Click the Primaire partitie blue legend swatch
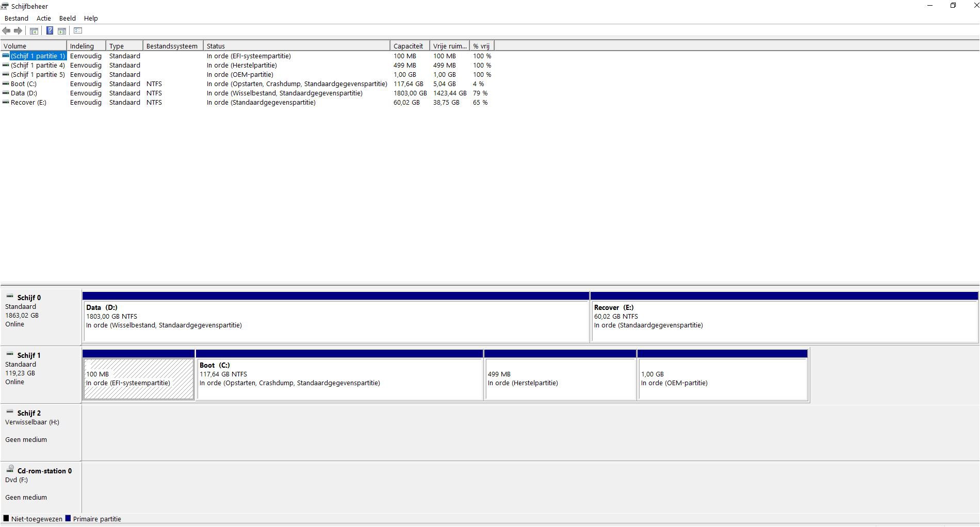This screenshot has height=527, width=980. tap(68, 519)
